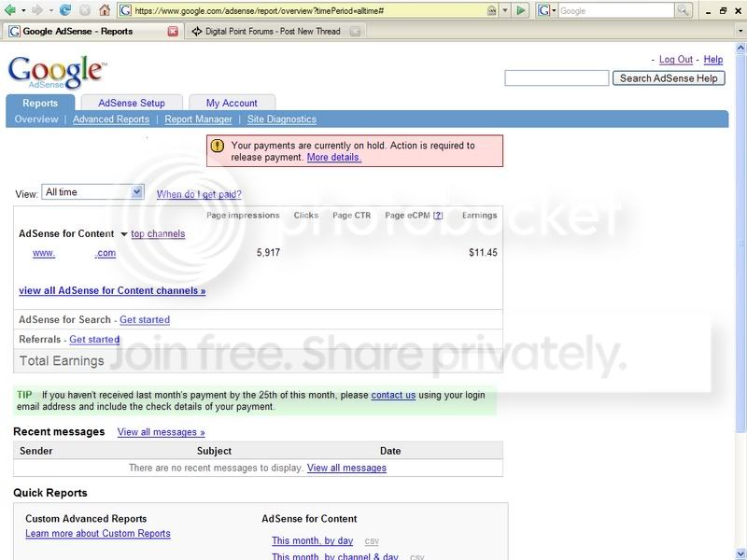Open the View time period dropdown
The width and height of the screenshot is (747, 560).
92,192
